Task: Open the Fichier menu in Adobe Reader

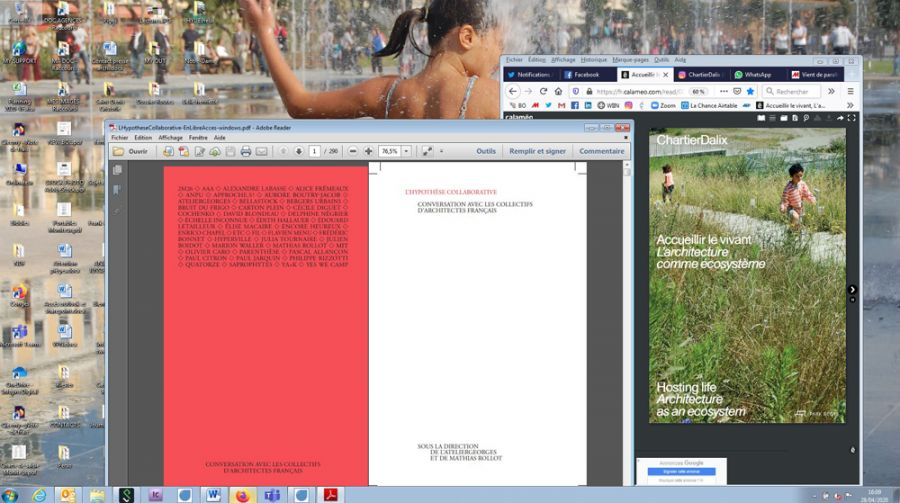Action: (119, 138)
